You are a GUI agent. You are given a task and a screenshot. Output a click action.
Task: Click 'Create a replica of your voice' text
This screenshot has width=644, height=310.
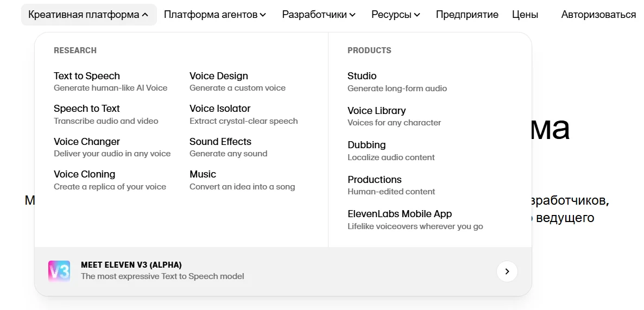click(110, 187)
